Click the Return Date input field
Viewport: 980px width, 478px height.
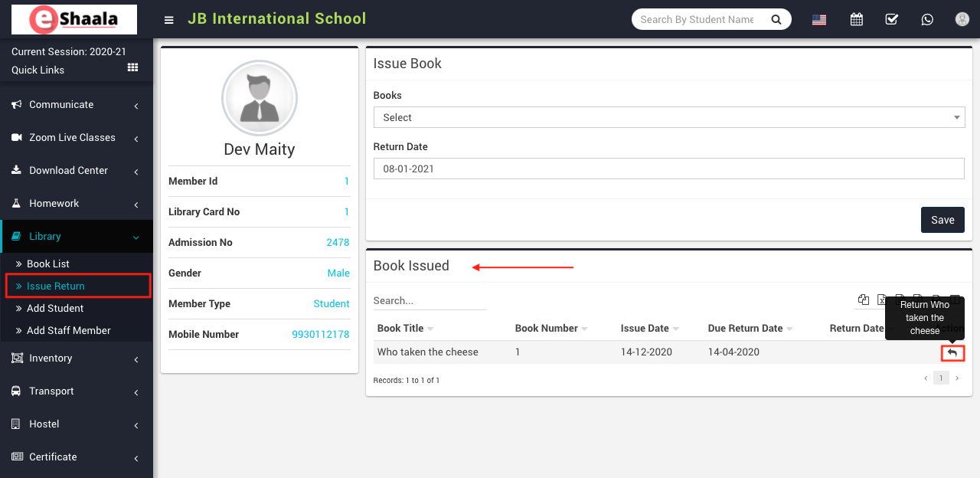point(668,169)
